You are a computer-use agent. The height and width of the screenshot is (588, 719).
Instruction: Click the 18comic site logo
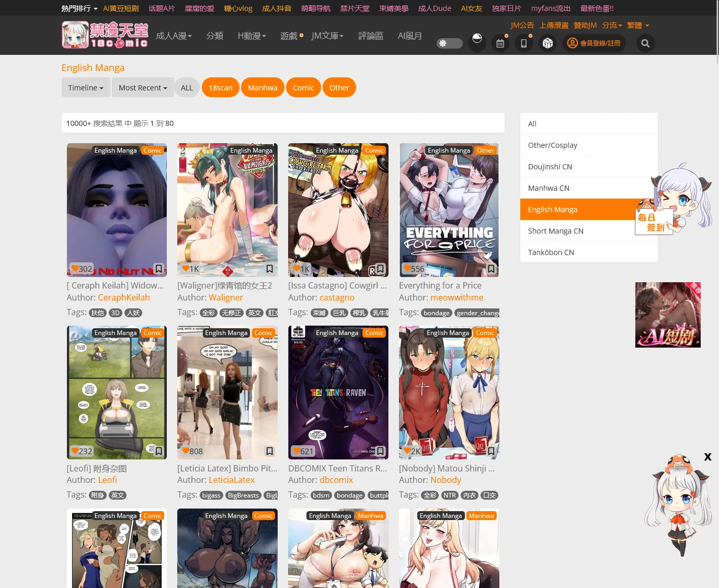point(105,35)
